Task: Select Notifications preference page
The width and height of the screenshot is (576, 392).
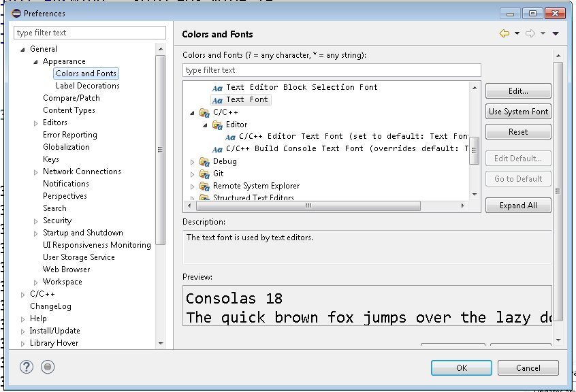Action: click(x=66, y=184)
